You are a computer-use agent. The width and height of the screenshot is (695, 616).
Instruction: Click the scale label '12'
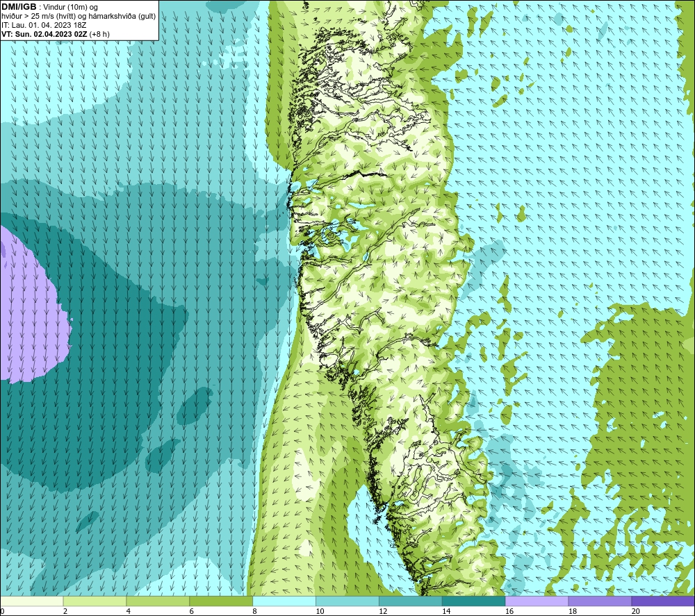(383, 611)
